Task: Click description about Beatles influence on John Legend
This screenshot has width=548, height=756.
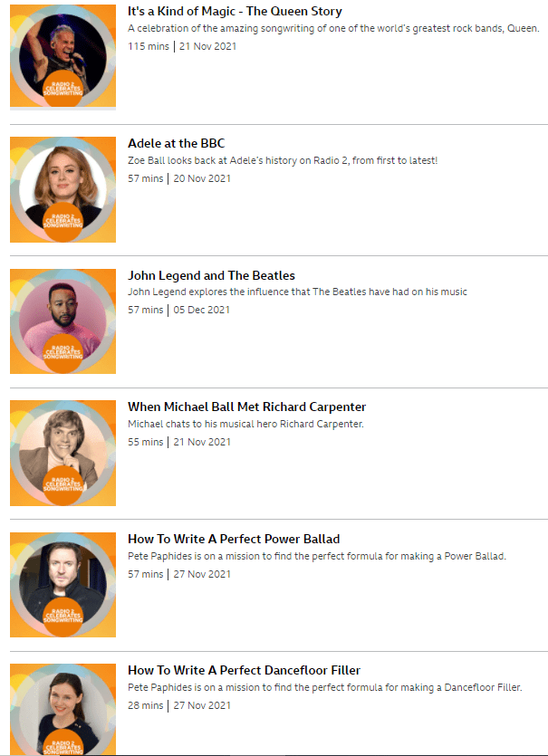Action: (297, 292)
